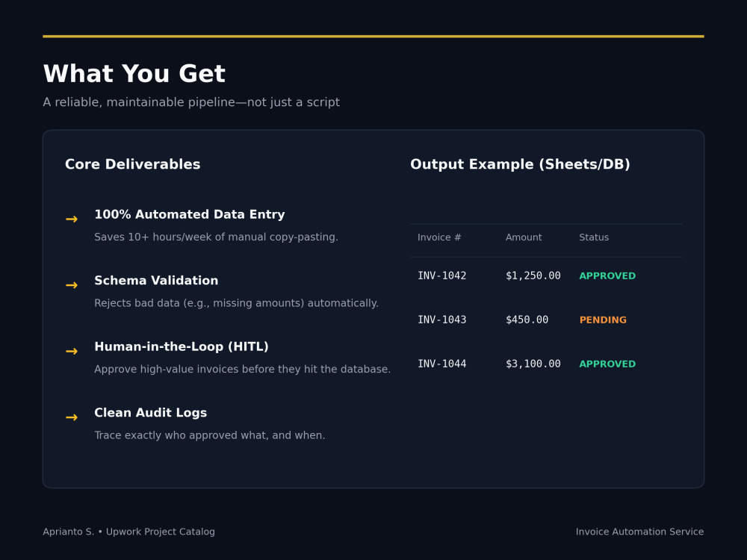The height and width of the screenshot is (560, 747).
Task: Select the "What You Get" slide title
Action: tap(134, 74)
